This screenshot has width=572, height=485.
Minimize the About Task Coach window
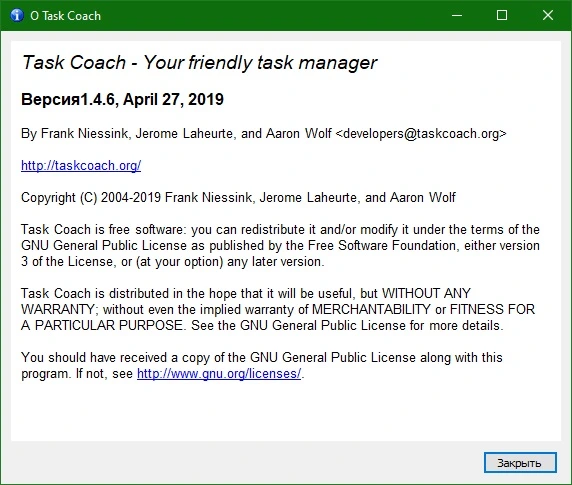point(457,15)
